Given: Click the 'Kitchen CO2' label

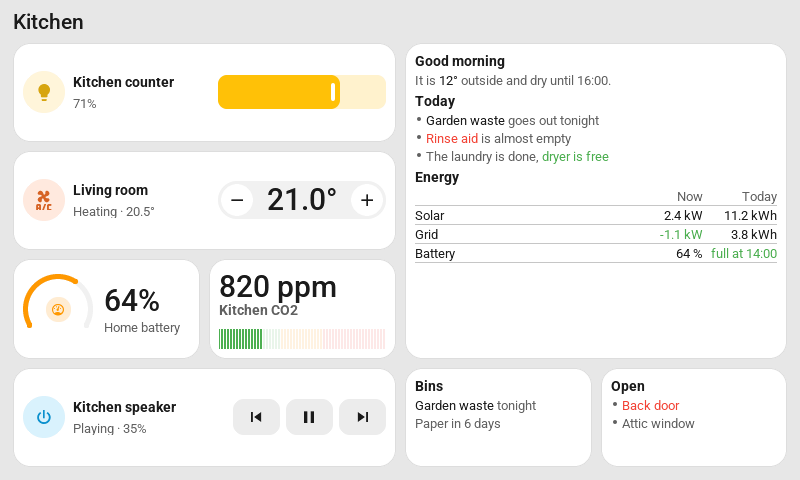Looking at the screenshot, I should 258,310.
